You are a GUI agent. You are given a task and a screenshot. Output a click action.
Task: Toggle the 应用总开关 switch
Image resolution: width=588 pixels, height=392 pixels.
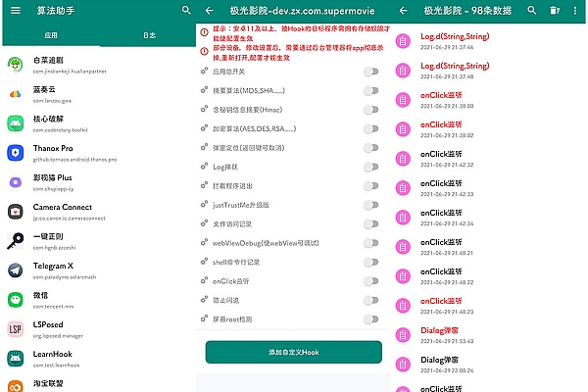(371, 72)
